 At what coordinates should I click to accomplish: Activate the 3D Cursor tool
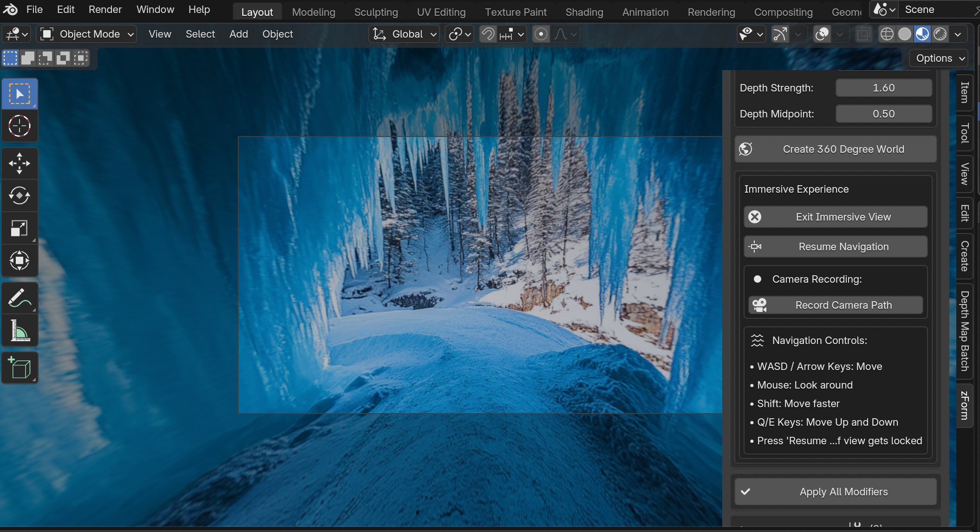click(20, 126)
